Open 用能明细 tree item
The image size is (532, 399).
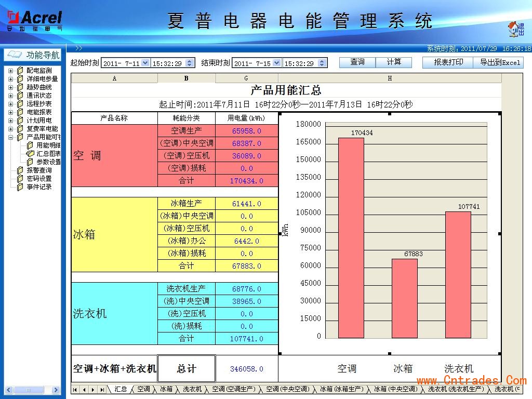pos(48,145)
